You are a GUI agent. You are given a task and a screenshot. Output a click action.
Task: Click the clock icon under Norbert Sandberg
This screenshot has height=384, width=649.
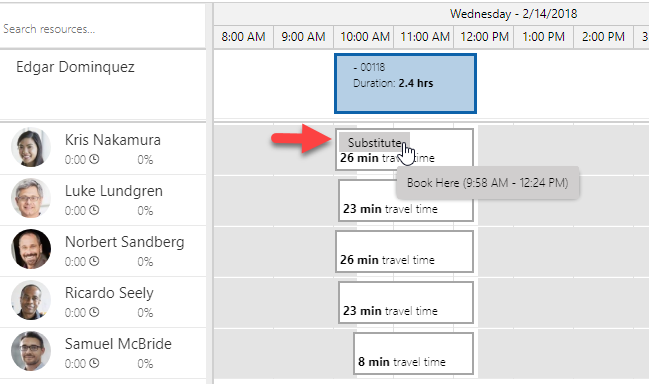(94, 261)
